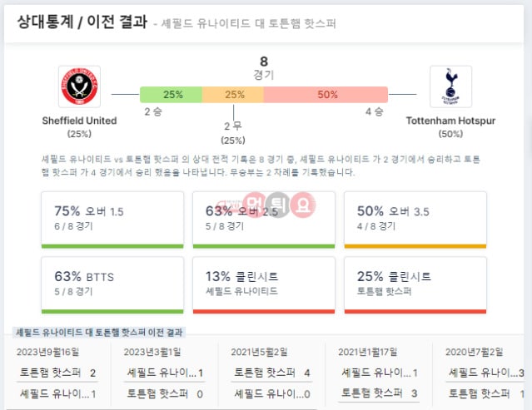Select the red 50% win bar segment
The image size is (532, 410).
click(x=326, y=95)
